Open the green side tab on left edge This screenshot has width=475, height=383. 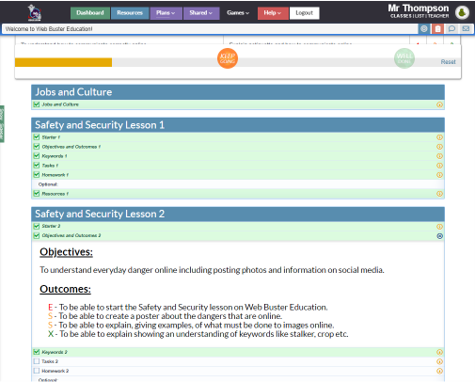[2, 124]
